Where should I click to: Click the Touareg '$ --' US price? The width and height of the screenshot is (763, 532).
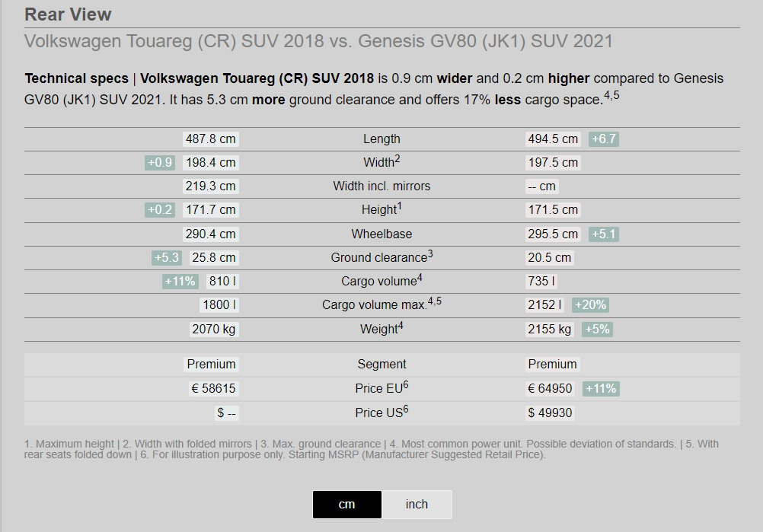point(226,413)
